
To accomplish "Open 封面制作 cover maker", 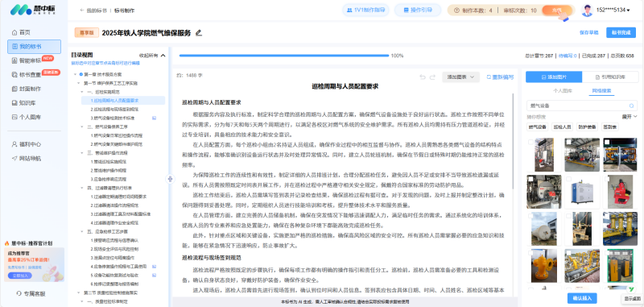I will tap(27, 89).
